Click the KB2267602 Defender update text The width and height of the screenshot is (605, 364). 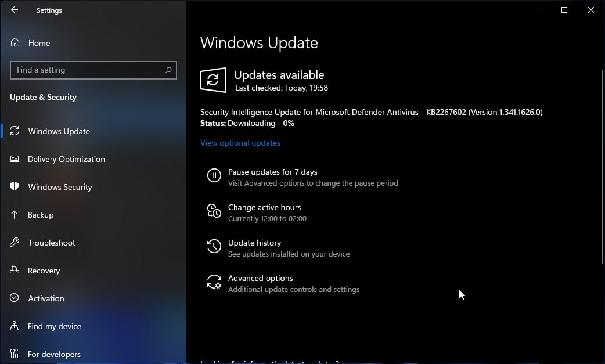[371, 112]
